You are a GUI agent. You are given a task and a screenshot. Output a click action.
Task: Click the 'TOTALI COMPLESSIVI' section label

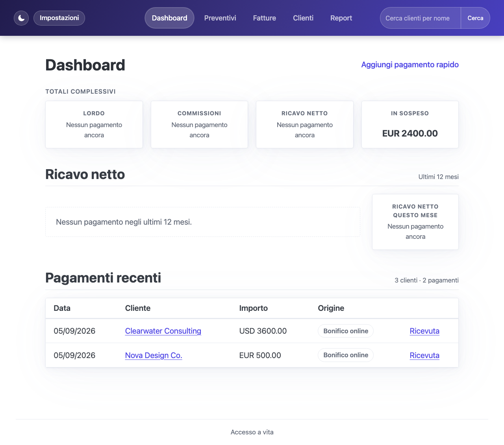point(81,92)
